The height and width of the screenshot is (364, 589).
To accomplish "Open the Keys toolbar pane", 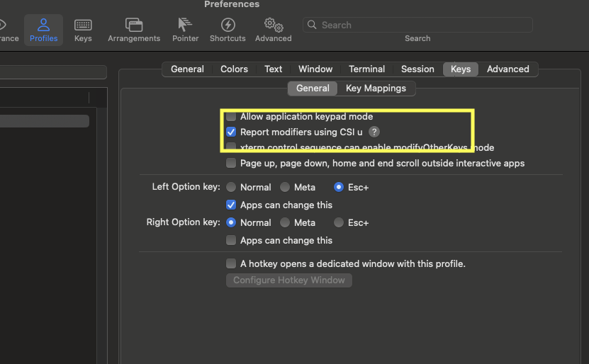I will coord(83,30).
